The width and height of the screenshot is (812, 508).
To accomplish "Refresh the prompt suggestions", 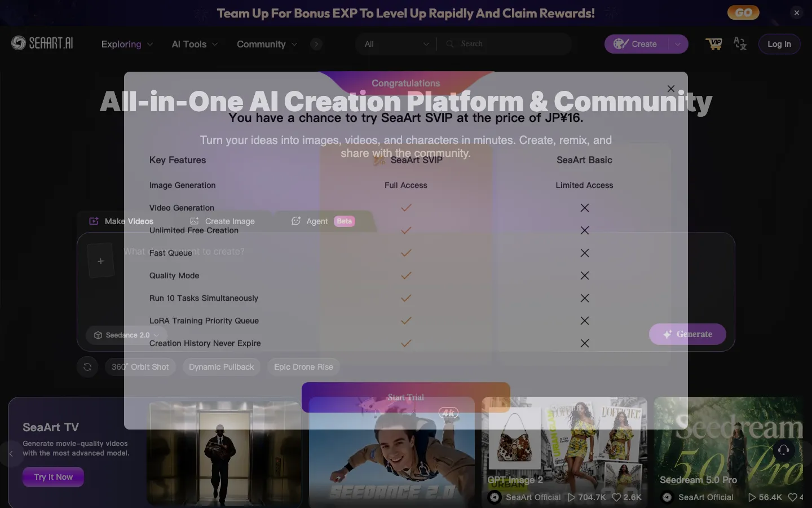I will tap(87, 367).
